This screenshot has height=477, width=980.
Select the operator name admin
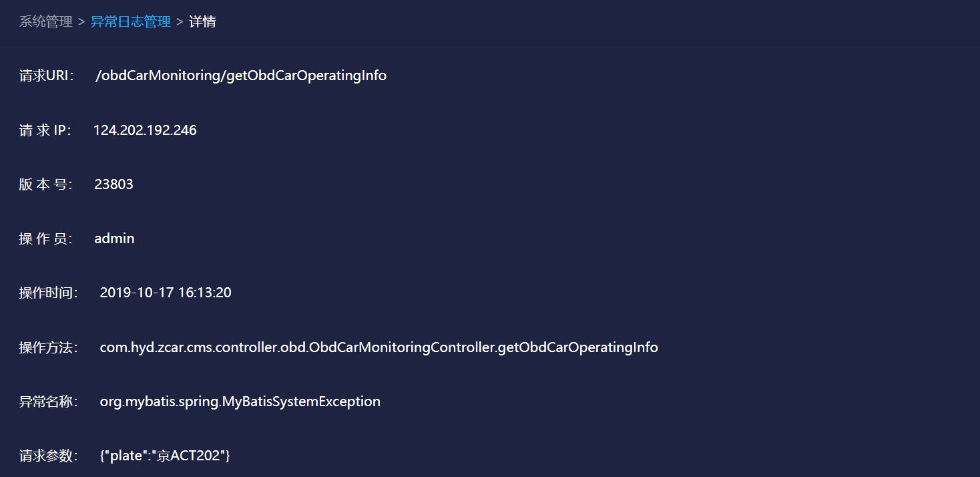click(113, 238)
